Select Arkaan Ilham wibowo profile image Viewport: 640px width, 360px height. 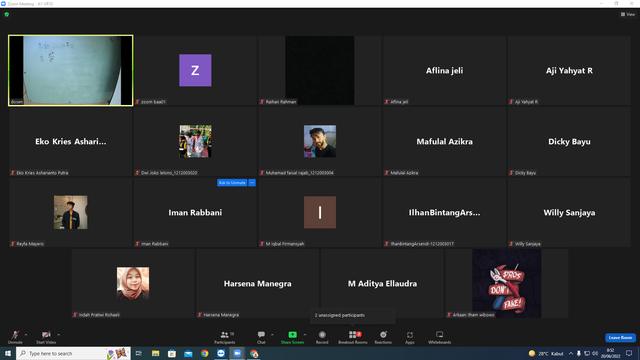point(507,283)
